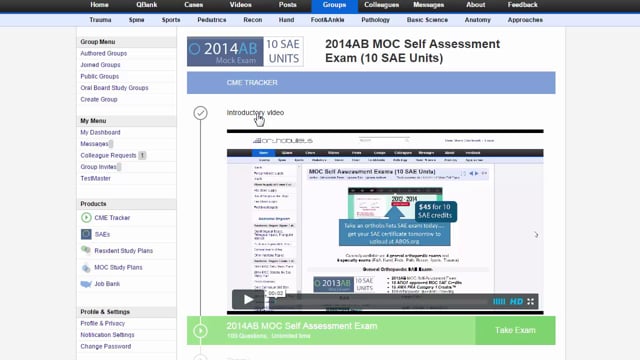
Task: Open My Dashboard link
Action: pyautogui.click(x=100, y=133)
